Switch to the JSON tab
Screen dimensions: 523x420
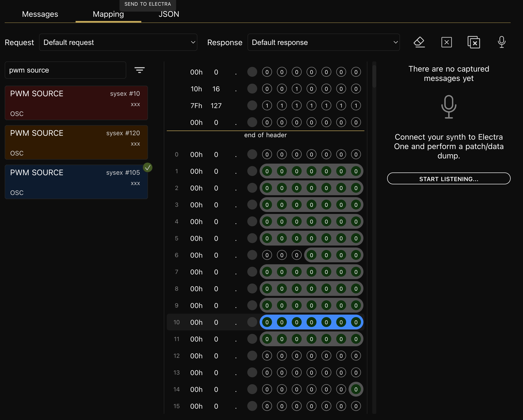(169, 14)
